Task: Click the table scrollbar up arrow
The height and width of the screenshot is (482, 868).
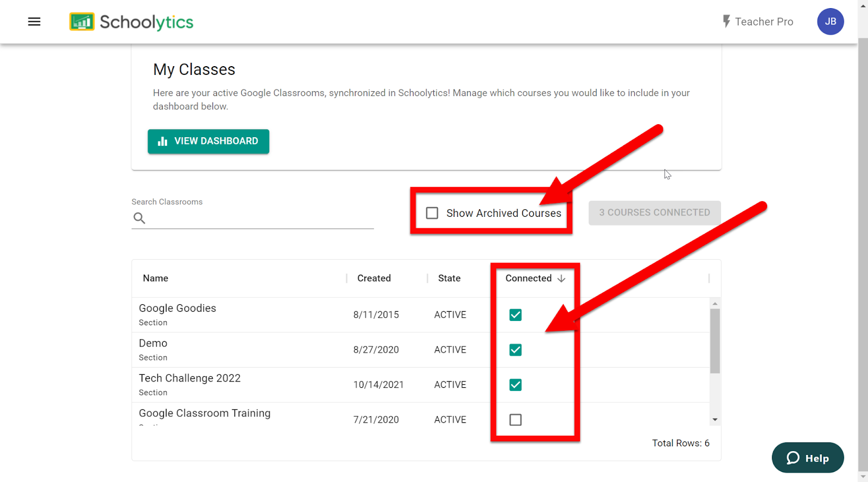Action: pos(715,304)
